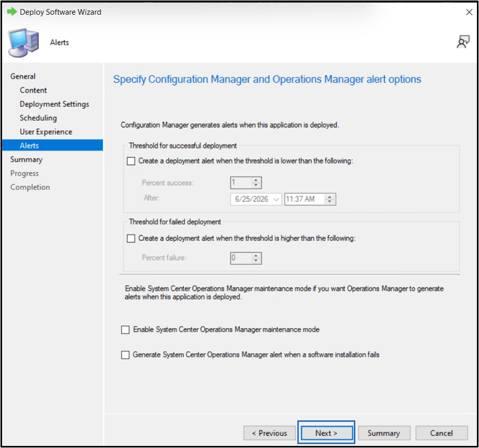Select Completion step in sidebar
Viewport: 479px width, 448px height.
click(30, 187)
